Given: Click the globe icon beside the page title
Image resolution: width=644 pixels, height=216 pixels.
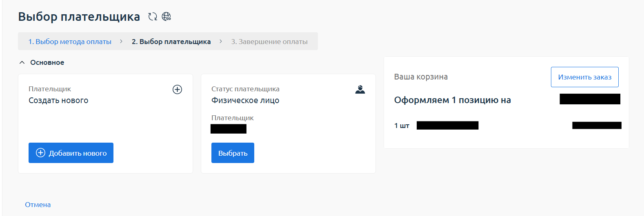Looking at the screenshot, I should [166, 17].
